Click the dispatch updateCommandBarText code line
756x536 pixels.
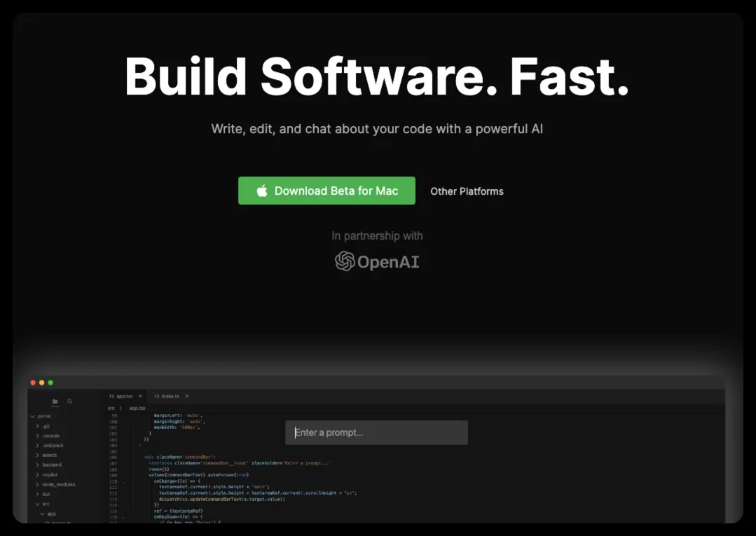coord(222,499)
